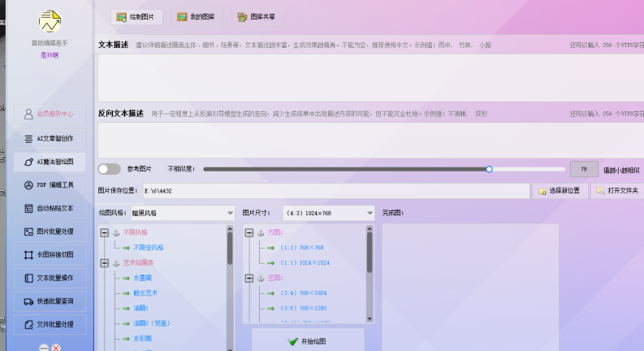This screenshot has height=351, width=644.
Task: Open the AI文章智创作 module
Action: [x=50, y=139]
